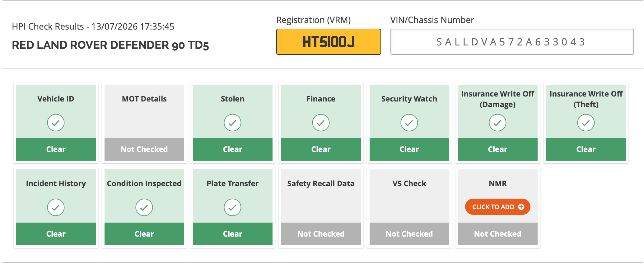Open Safety Recall Data Not Checked tile
This screenshot has width=644, height=264.
click(321, 207)
